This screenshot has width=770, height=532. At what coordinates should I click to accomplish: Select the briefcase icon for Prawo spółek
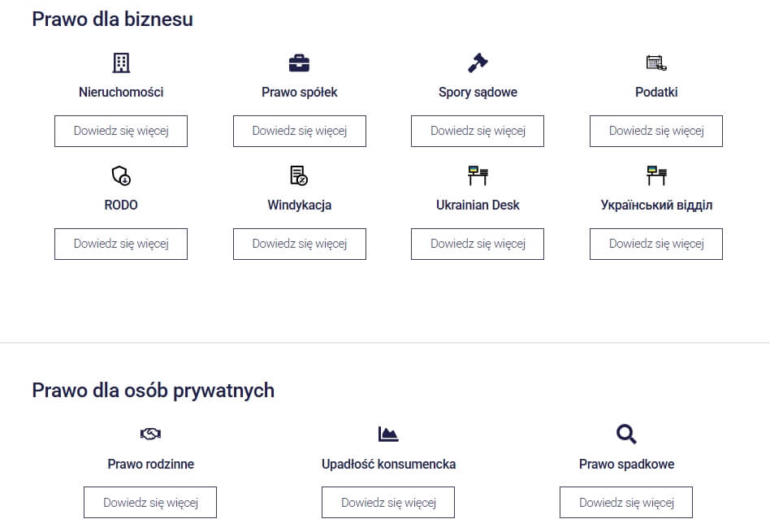pyautogui.click(x=299, y=63)
